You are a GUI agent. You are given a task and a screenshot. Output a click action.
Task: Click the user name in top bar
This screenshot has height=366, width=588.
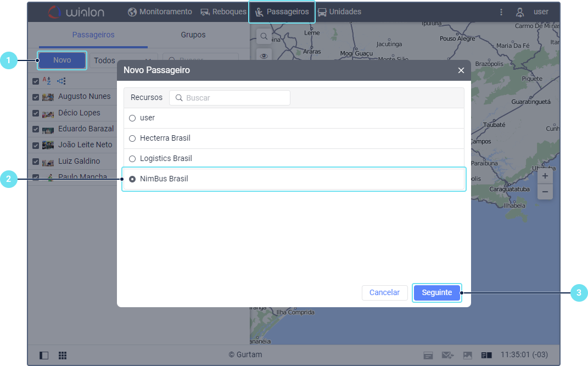541,12
